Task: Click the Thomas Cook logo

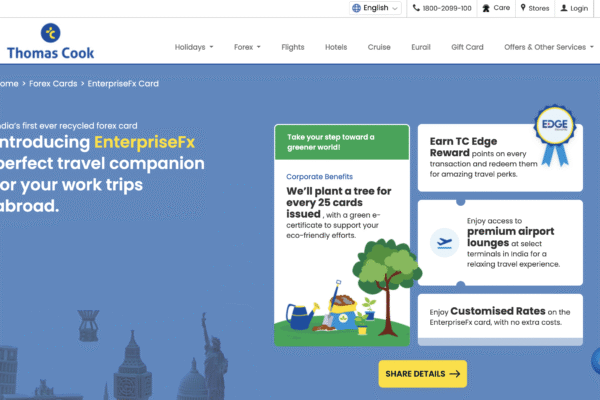Action: tap(50, 41)
